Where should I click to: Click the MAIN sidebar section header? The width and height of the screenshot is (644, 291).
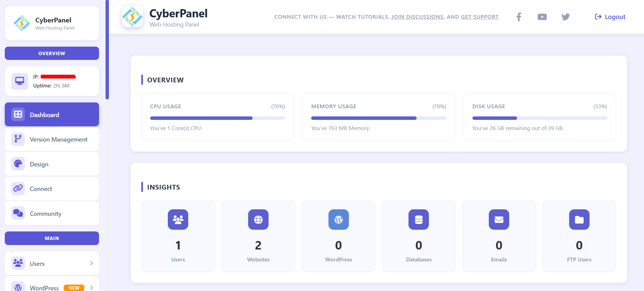pyautogui.click(x=52, y=238)
